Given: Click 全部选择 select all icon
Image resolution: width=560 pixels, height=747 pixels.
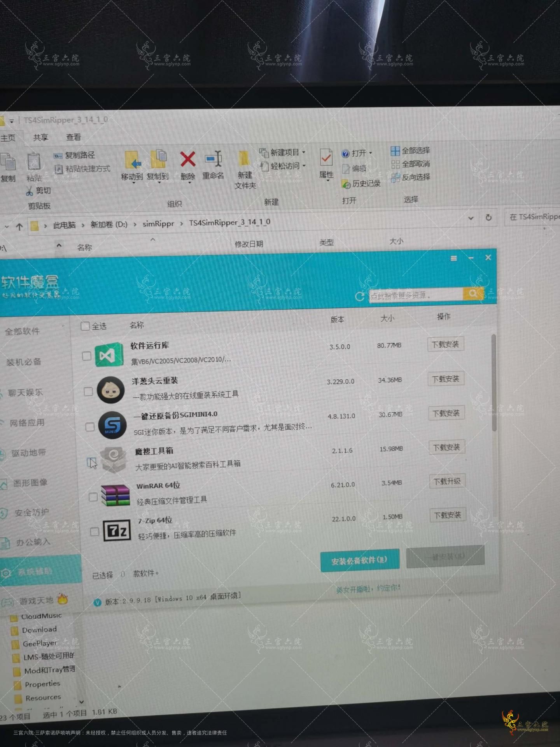Looking at the screenshot, I should (395, 151).
